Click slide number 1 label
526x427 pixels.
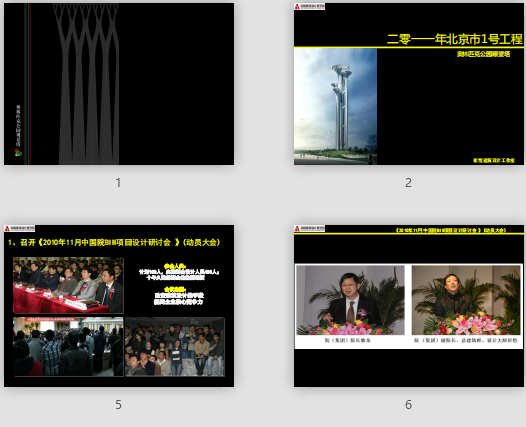(x=118, y=183)
